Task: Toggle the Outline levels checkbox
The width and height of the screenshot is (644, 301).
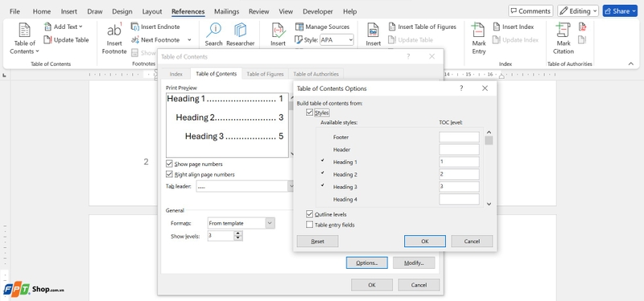Action: tap(309, 214)
